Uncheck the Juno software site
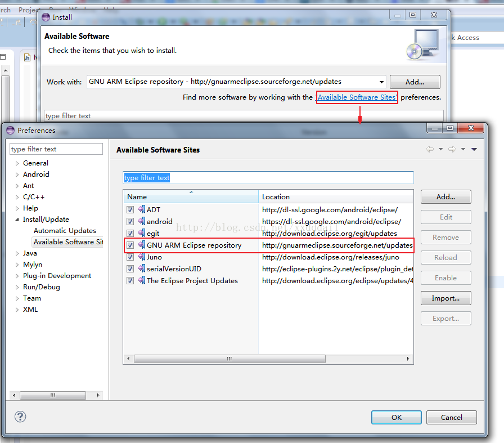The width and height of the screenshot is (504, 443). 130,257
